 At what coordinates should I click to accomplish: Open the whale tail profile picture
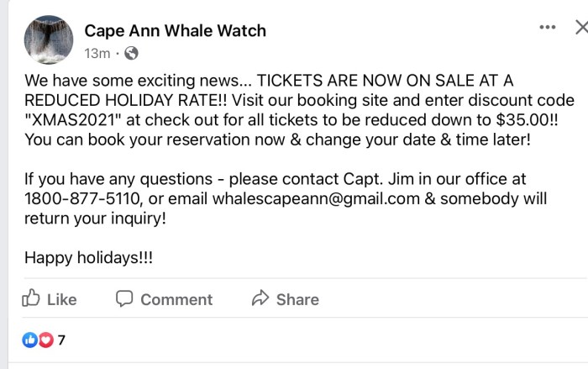point(49,40)
